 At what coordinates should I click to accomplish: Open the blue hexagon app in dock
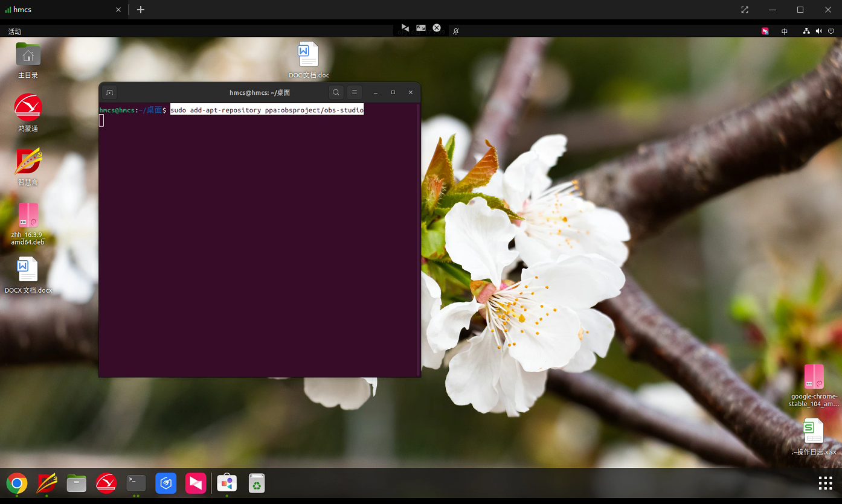(x=166, y=483)
